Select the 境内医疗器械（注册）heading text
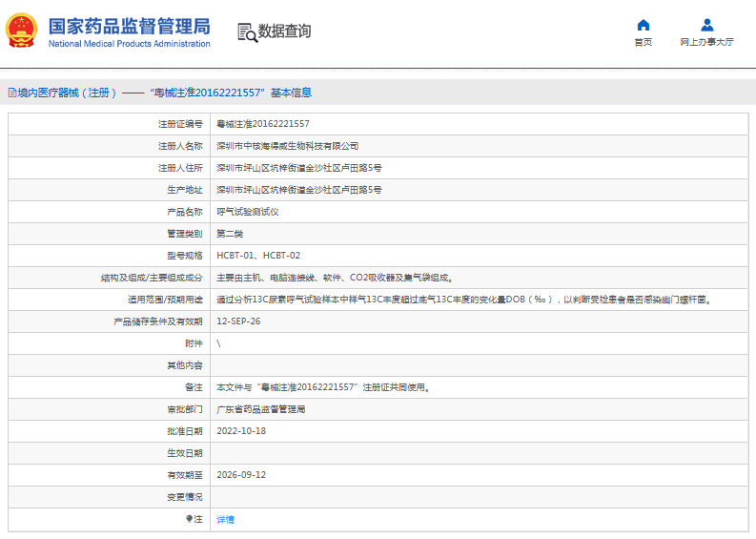 tap(67, 93)
